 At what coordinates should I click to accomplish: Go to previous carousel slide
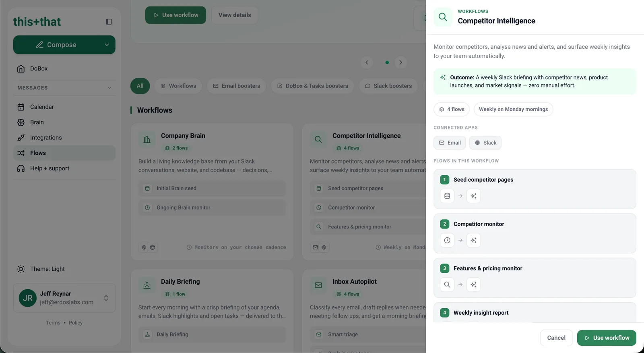(x=367, y=62)
